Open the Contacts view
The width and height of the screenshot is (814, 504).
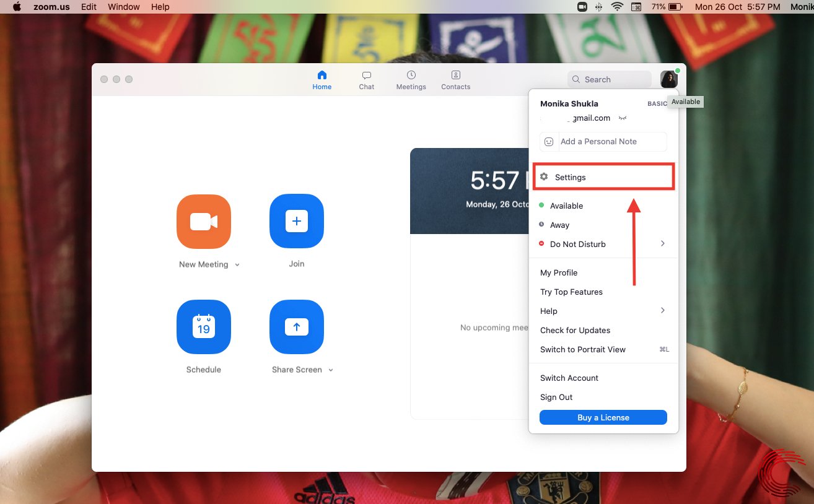[455, 79]
